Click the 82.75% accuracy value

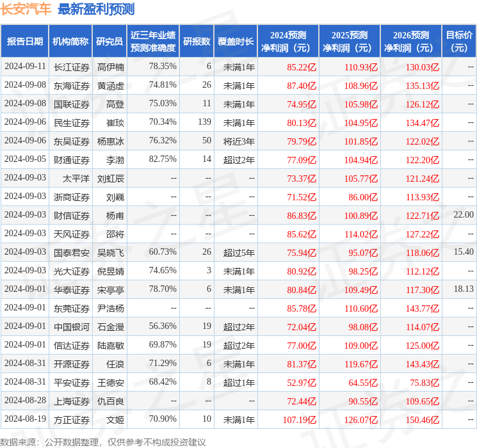click(x=163, y=159)
